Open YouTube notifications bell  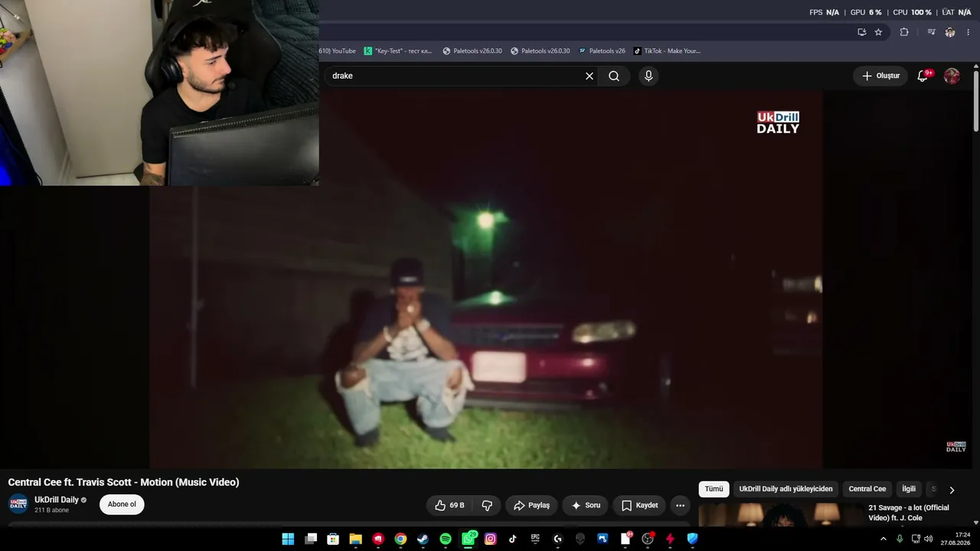tap(923, 76)
